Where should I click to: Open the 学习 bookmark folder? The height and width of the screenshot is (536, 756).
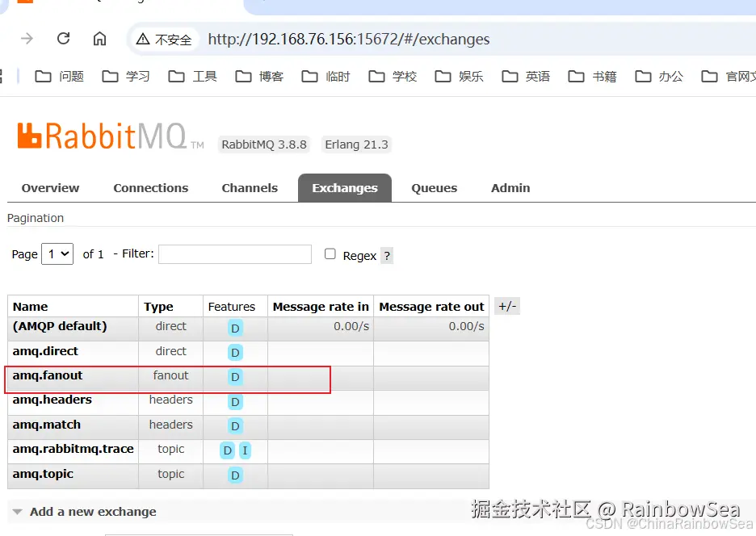[x=126, y=76]
